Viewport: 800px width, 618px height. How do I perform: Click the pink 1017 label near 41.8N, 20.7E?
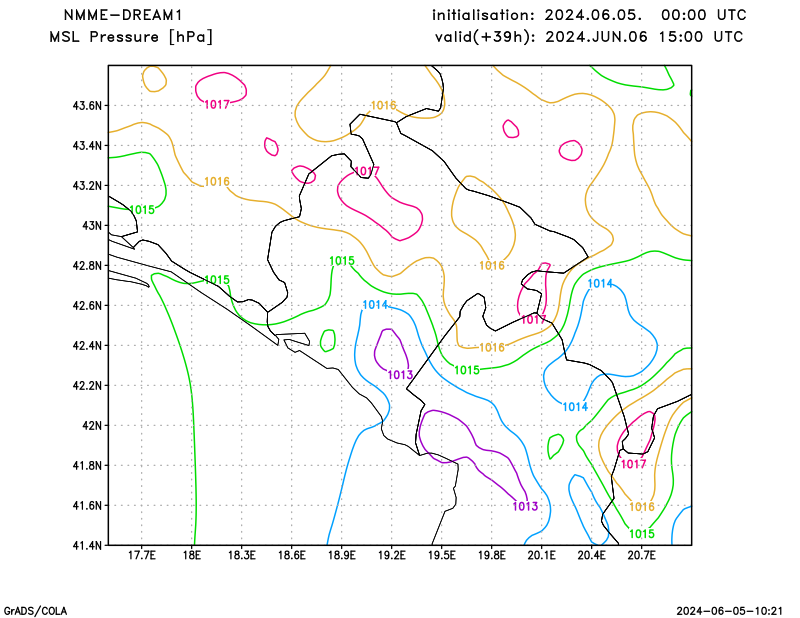pos(634,464)
